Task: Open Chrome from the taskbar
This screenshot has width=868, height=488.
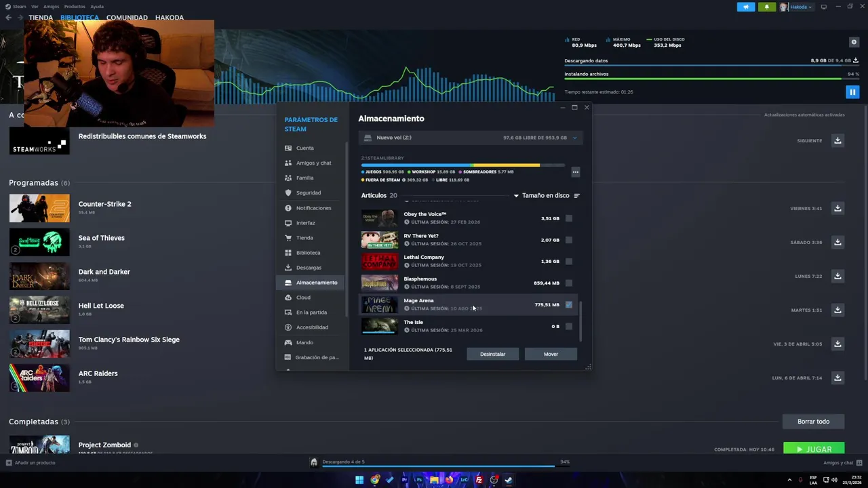Action: [x=375, y=480]
